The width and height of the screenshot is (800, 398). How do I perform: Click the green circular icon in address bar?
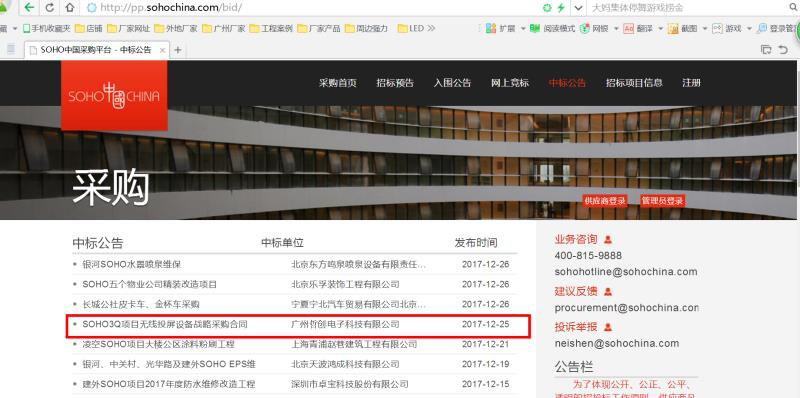pos(547,8)
